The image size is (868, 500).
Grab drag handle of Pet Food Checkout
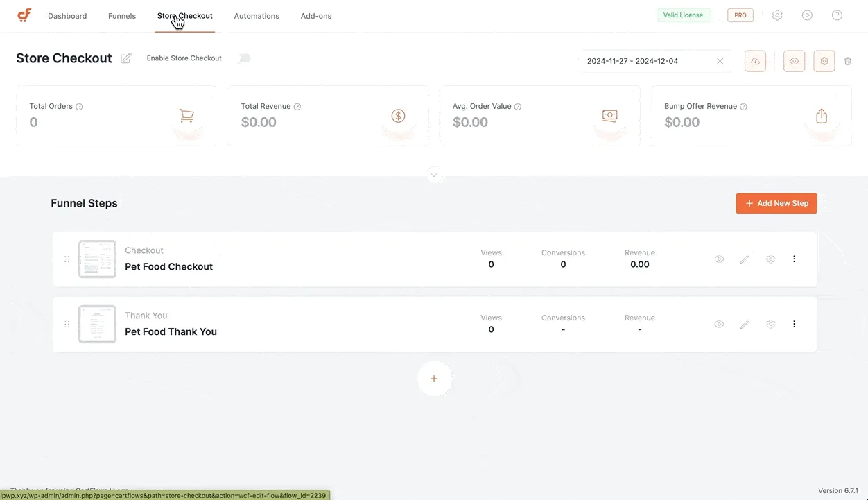[x=67, y=259]
